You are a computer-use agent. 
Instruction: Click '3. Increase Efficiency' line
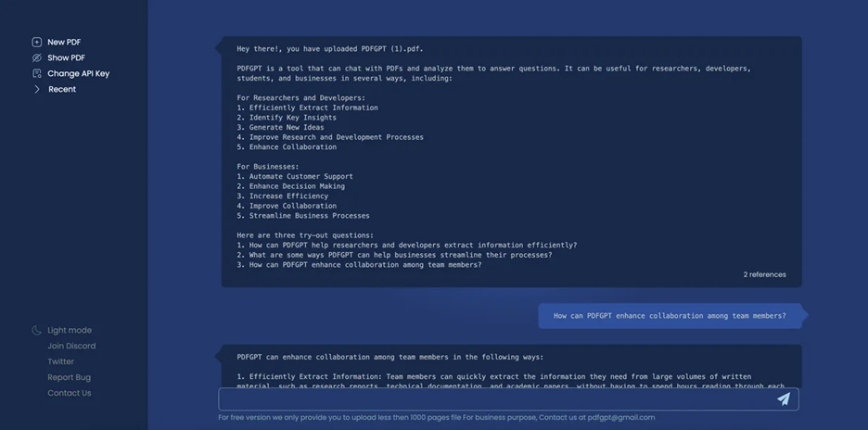282,196
